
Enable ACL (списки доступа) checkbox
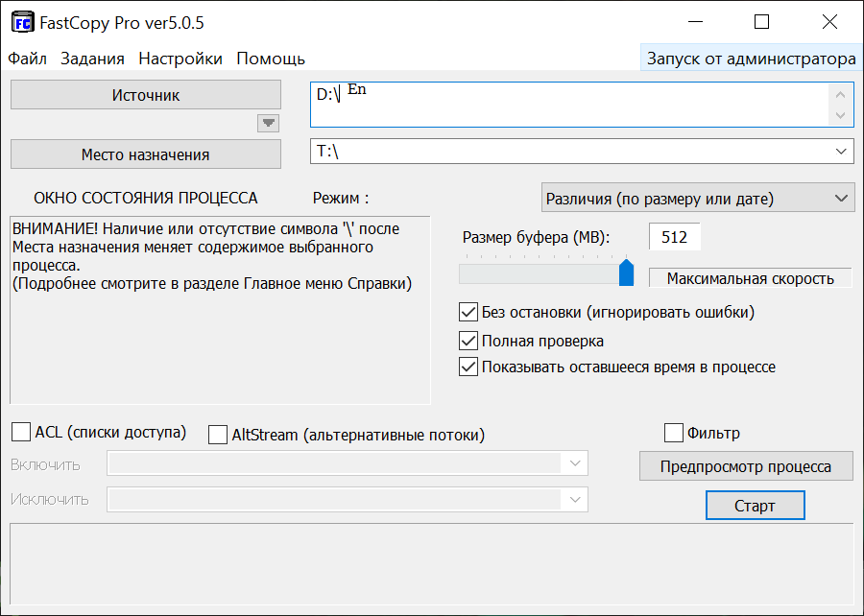pos(21,432)
